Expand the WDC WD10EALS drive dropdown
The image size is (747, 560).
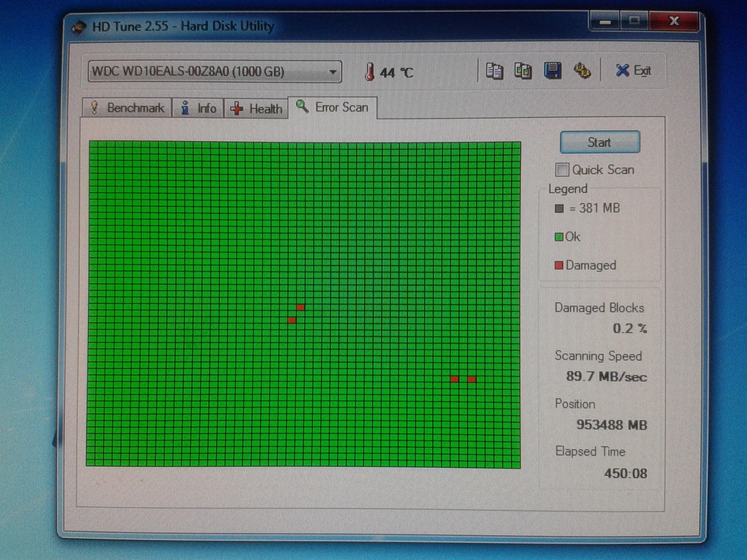[x=333, y=72]
